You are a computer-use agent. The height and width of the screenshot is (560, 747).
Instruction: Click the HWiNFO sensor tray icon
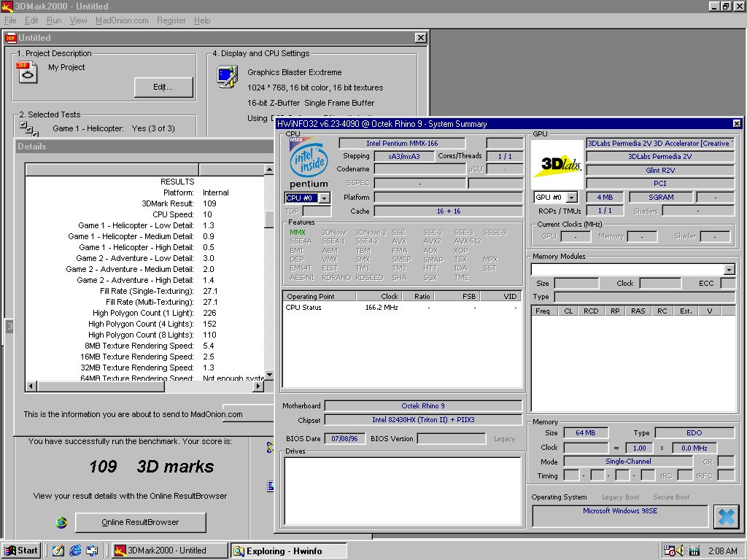tap(694, 551)
